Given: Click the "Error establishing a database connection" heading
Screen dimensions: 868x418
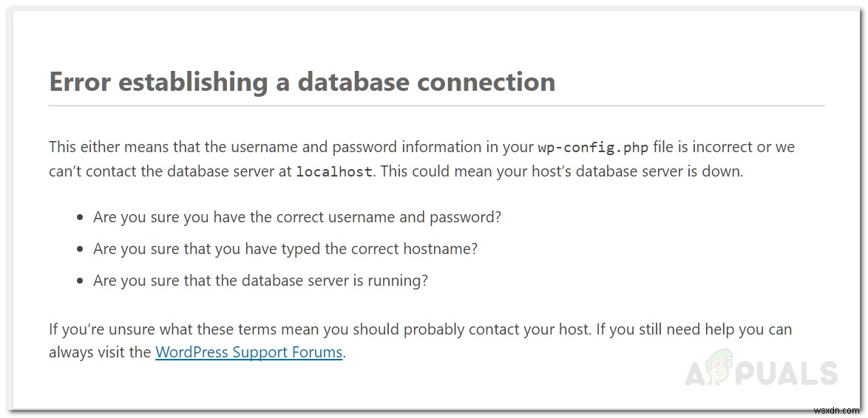Looking at the screenshot, I should (302, 81).
